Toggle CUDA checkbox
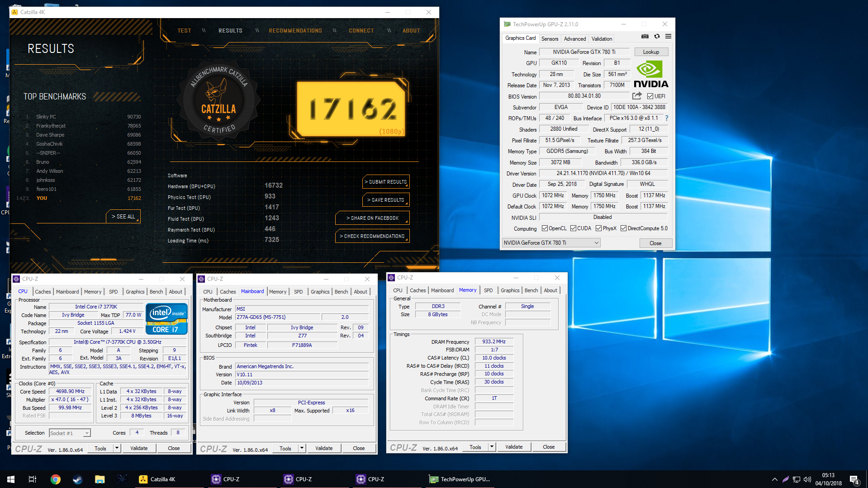 pyautogui.click(x=573, y=228)
